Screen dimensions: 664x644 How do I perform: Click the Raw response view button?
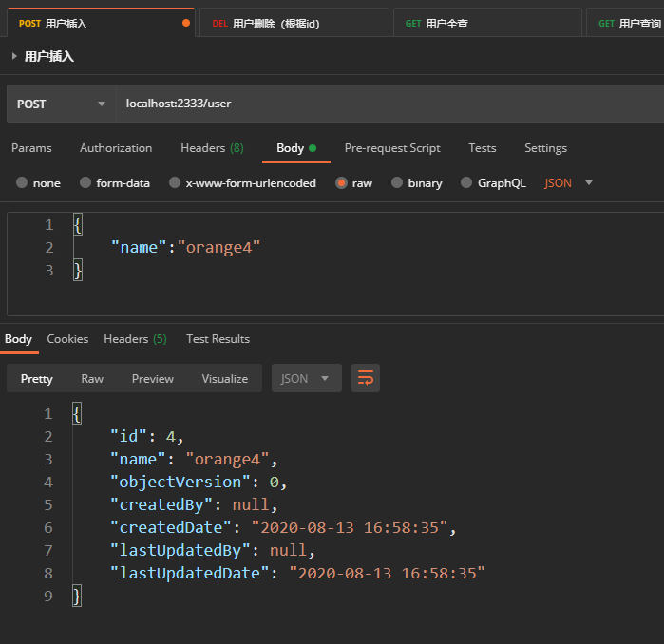92,378
